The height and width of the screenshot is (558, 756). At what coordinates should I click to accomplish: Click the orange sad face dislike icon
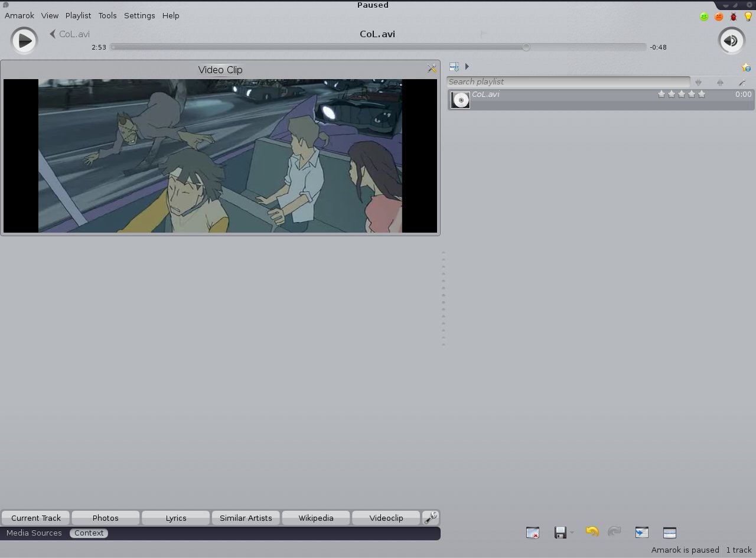pos(719,17)
